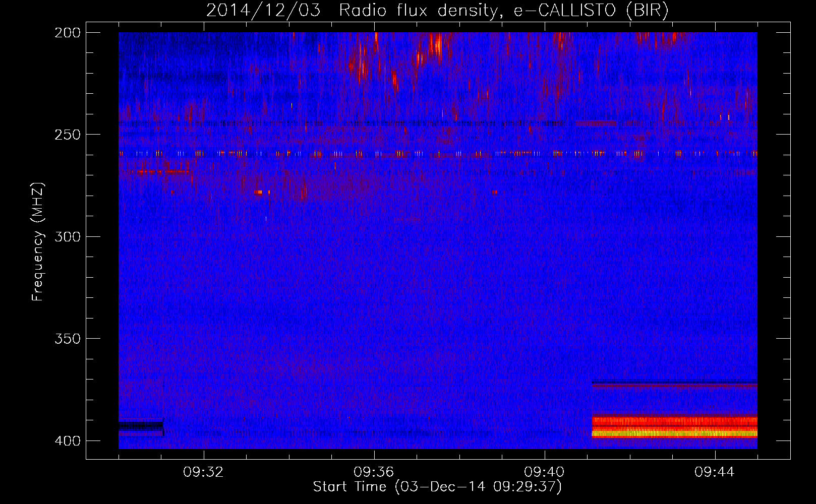This screenshot has height=504, width=816.
Task: Click the "Frequency (MHZ)" axis label
Action: pyautogui.click(x=38, y=242)
